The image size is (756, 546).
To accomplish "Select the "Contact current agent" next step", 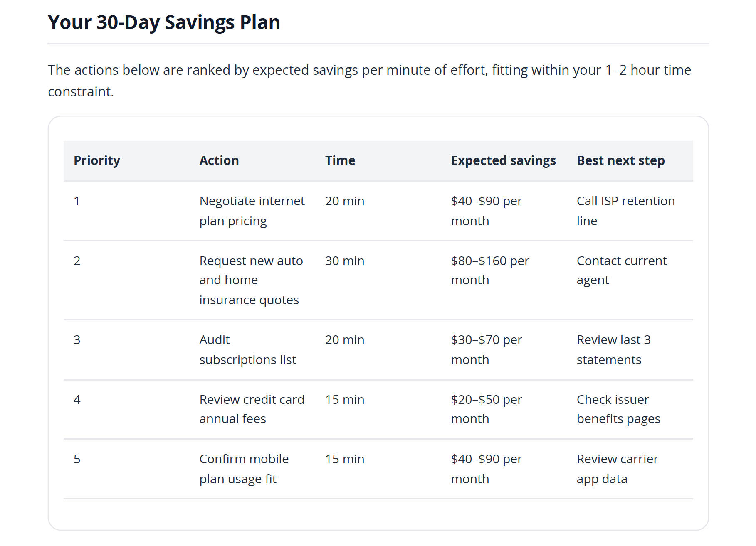I will (x=621, y=270).
